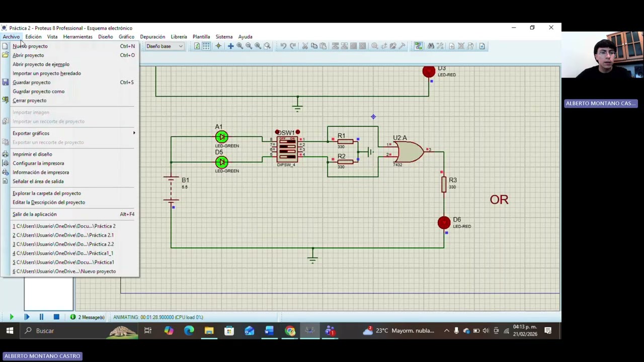Expand the Exportar gráficos submenu arrow
Viewport: 644px width, 362px height.
click(134, 133)
